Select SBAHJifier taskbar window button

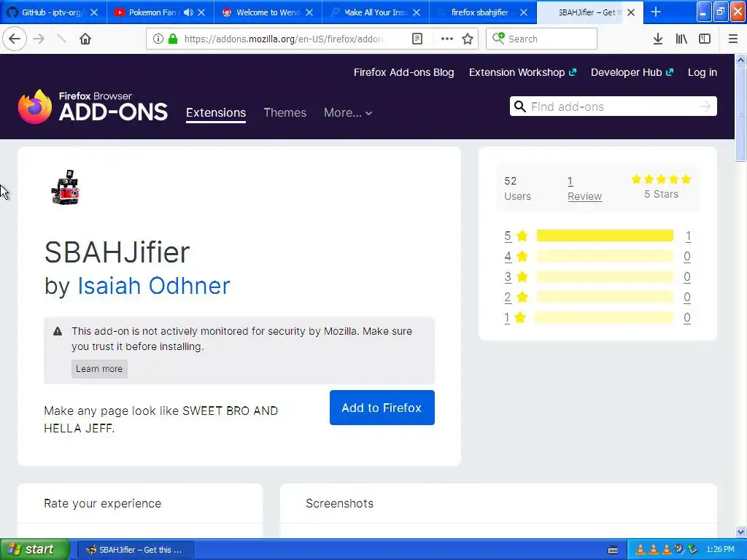[135, 550]
